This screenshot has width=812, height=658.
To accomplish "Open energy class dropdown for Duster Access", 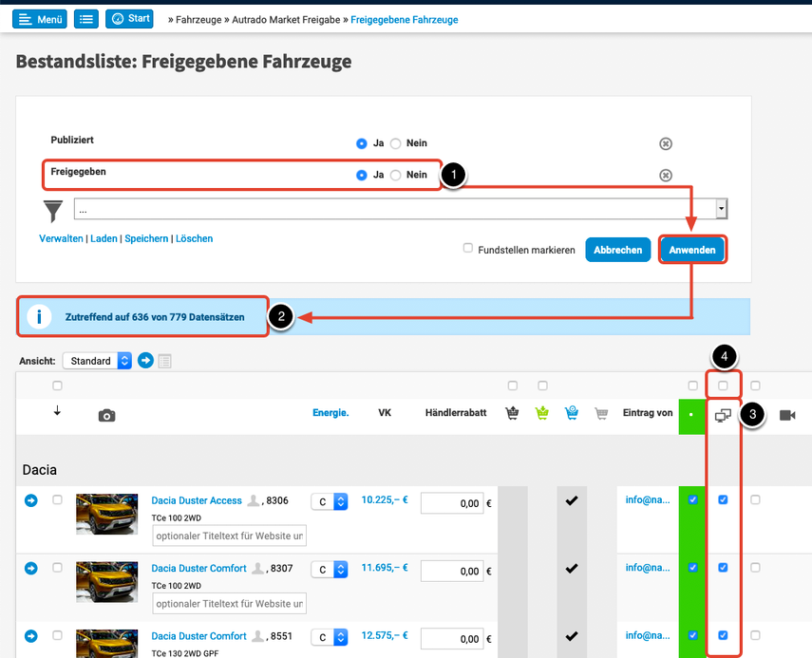I will 331,502.
